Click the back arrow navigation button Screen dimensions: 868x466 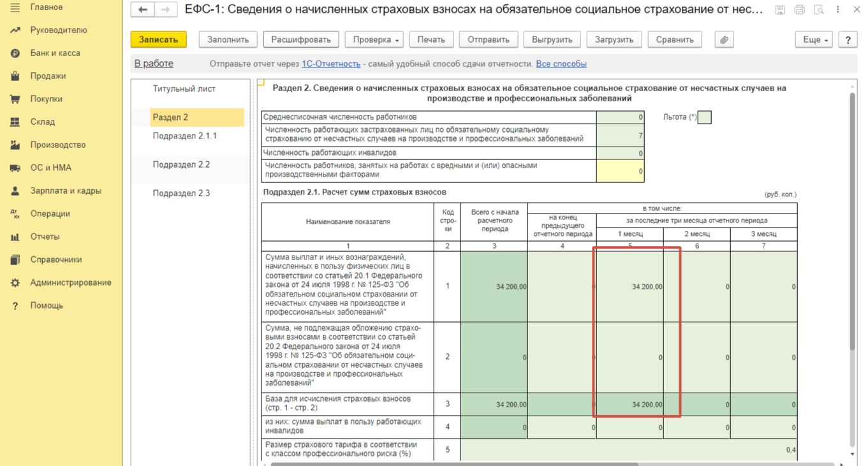(142, 10)
